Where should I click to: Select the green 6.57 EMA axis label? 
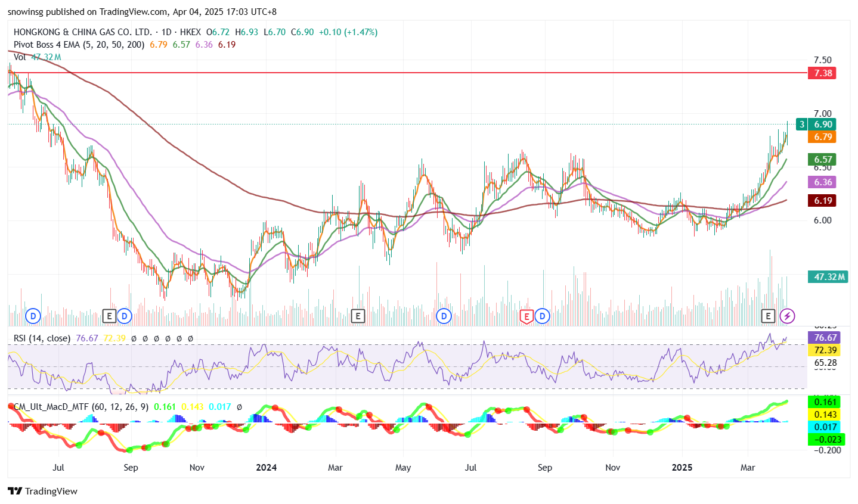[x=822, y=159]
